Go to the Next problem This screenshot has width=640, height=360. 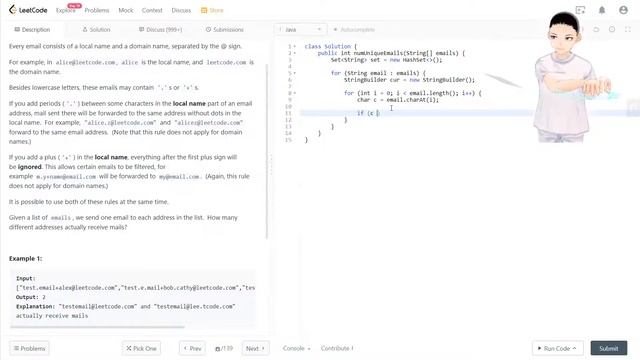pos(256,348)
